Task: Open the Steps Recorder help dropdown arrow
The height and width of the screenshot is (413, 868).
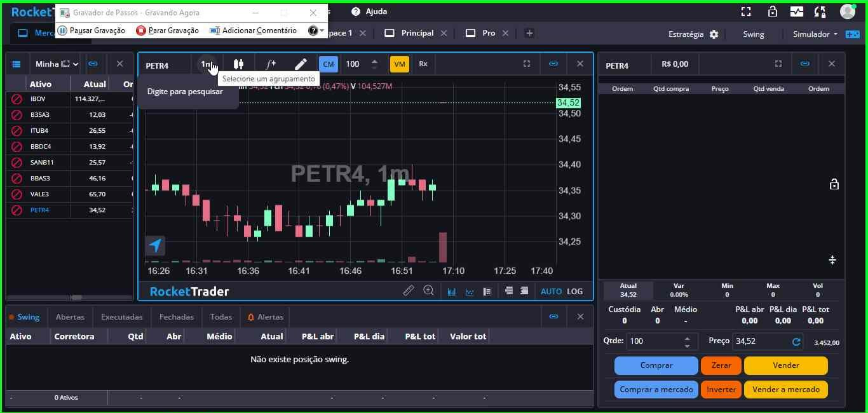Action: pos(322,30)
